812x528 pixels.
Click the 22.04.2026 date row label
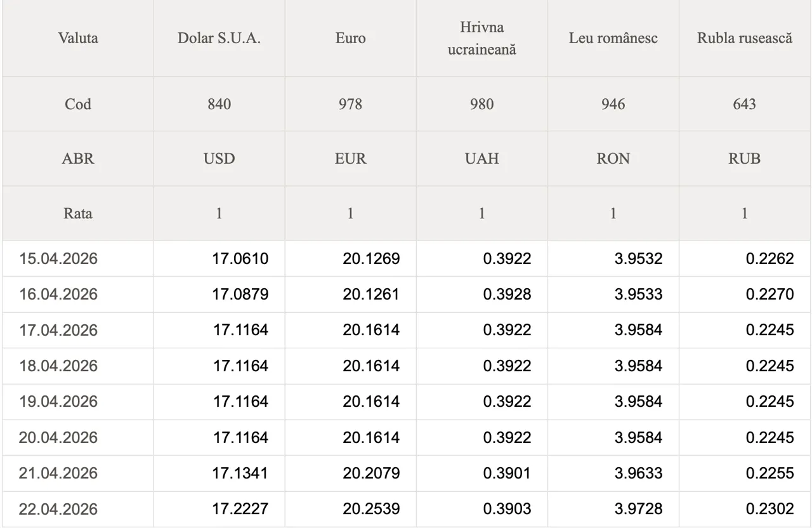pyautogui.click(x=58, y=509)
